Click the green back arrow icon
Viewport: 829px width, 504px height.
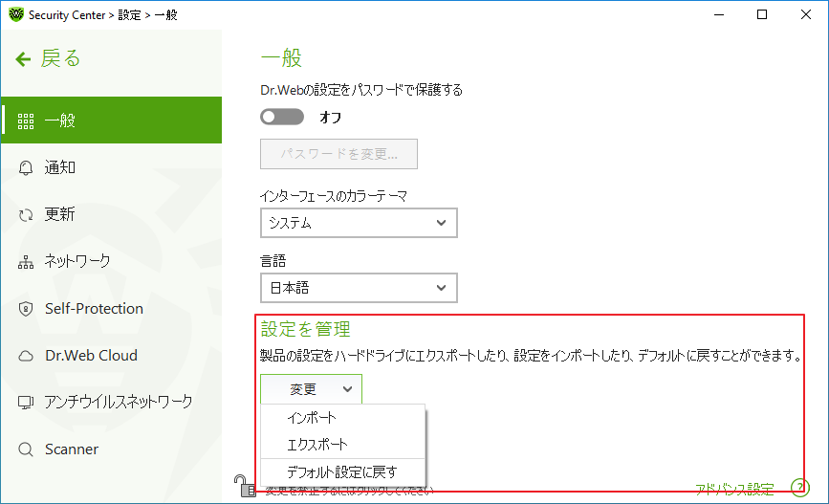click(23, 58)
